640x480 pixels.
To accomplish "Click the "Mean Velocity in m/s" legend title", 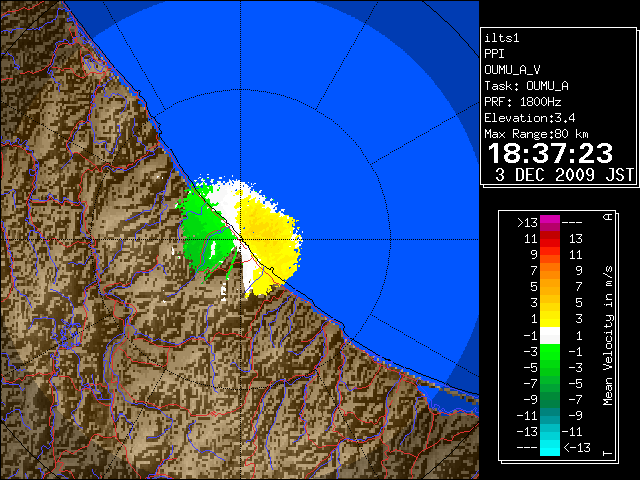I will 608,336.
